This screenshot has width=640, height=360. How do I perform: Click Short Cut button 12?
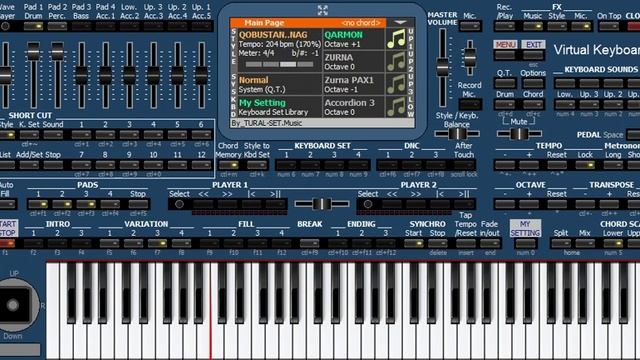202,165
